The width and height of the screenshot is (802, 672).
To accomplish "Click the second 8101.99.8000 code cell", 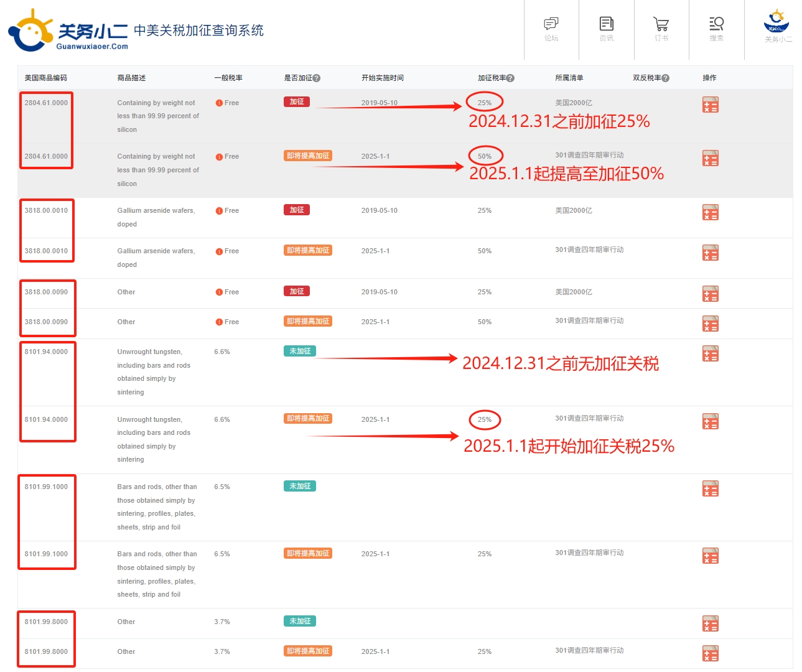I will [x=46, y=652].
